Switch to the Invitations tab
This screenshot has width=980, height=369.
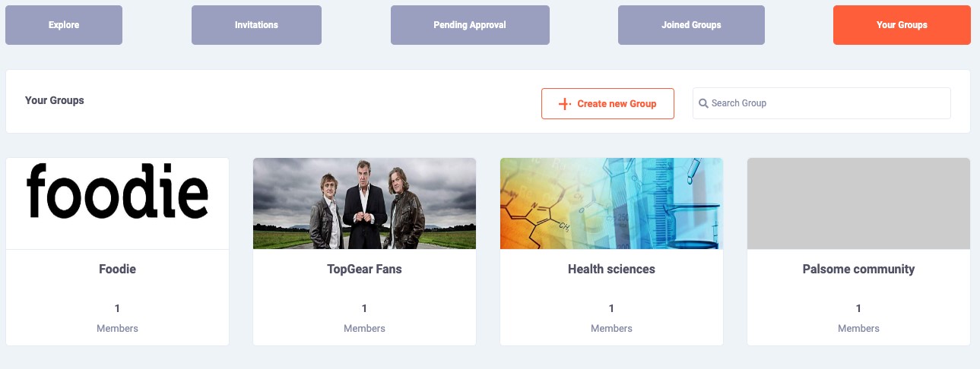(x=256, y=25)
